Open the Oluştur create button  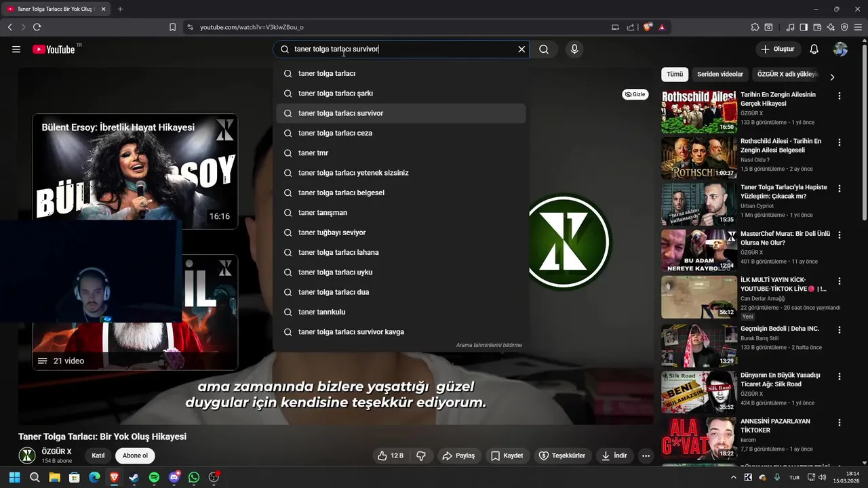(778, 49)
